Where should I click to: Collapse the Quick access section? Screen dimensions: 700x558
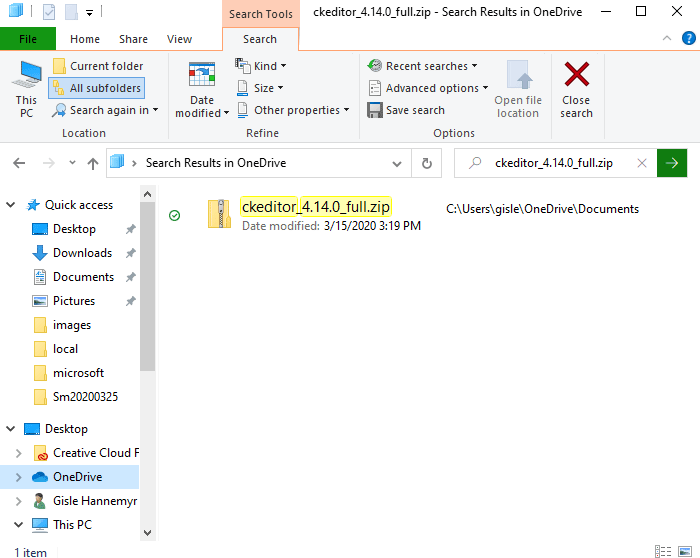pos(11,205)
